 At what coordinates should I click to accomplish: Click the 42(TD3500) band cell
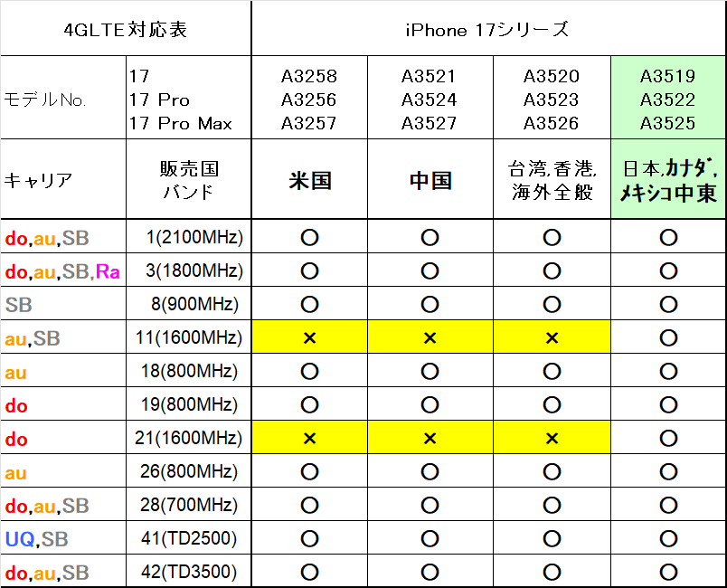[189, 571]
